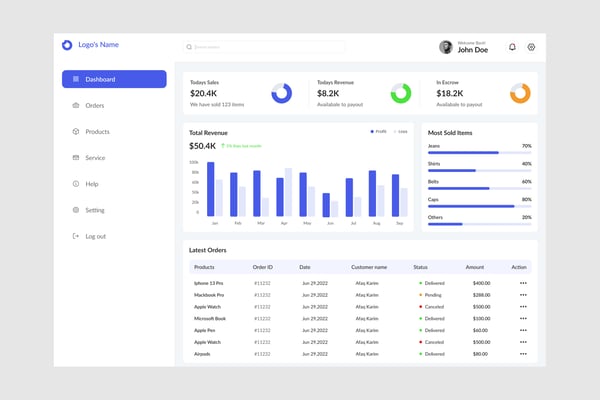Open actions menu for $500.00 second Apple Watch
This screenshot has height=400, width=600.
pyautogui.click(x=523, y=342)
